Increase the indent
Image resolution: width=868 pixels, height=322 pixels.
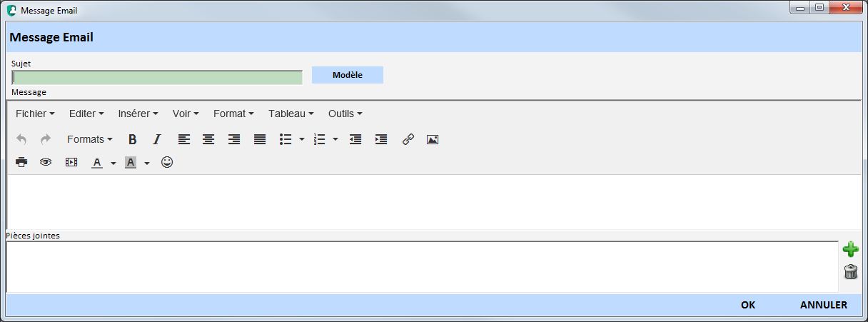click(x=381, y=139)
